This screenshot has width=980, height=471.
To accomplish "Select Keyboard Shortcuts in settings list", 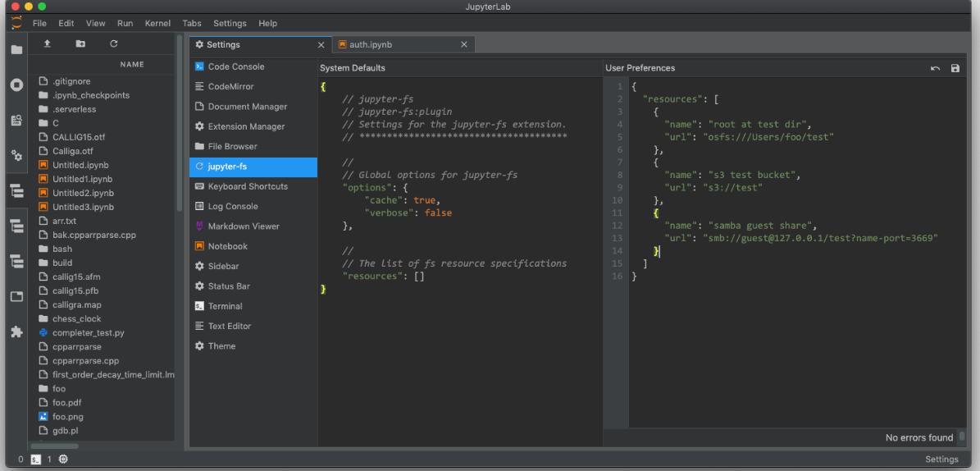I will [247, 186].
